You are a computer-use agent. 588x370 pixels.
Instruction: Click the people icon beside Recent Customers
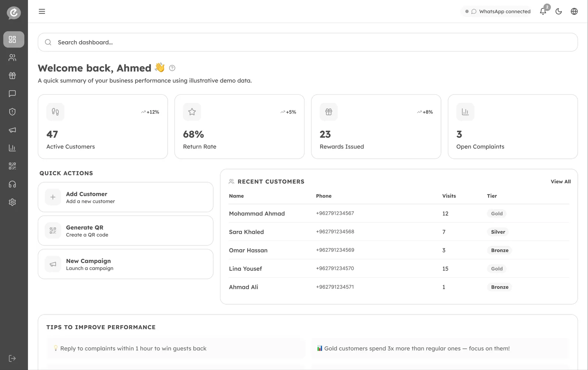(232, 182)
